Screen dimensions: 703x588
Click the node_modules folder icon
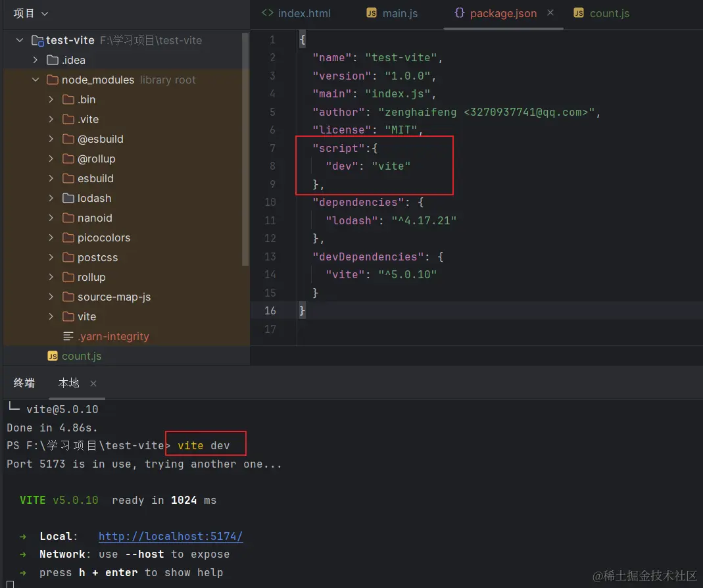point(53,80)
